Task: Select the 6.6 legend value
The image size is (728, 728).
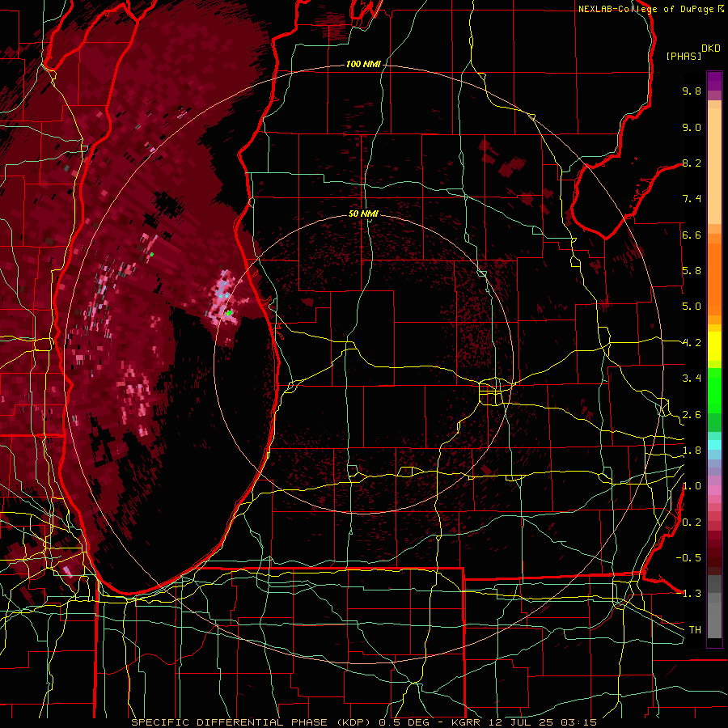Action: (x=692, y=235)
